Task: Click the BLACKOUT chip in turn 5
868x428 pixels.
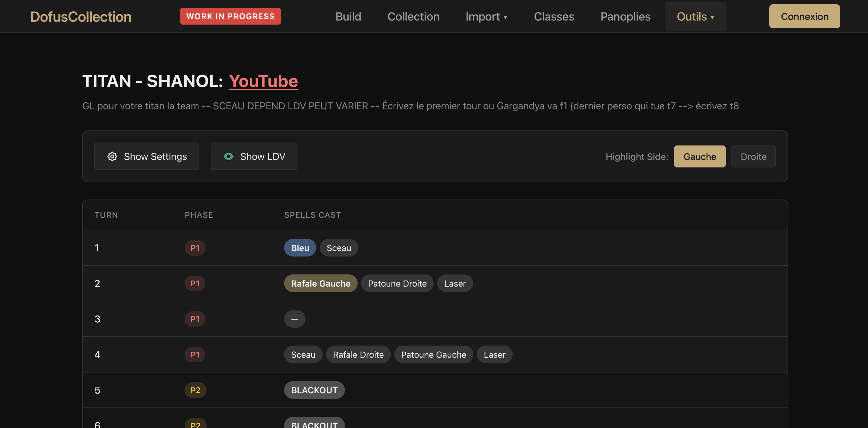Action: tap(314, 390)
